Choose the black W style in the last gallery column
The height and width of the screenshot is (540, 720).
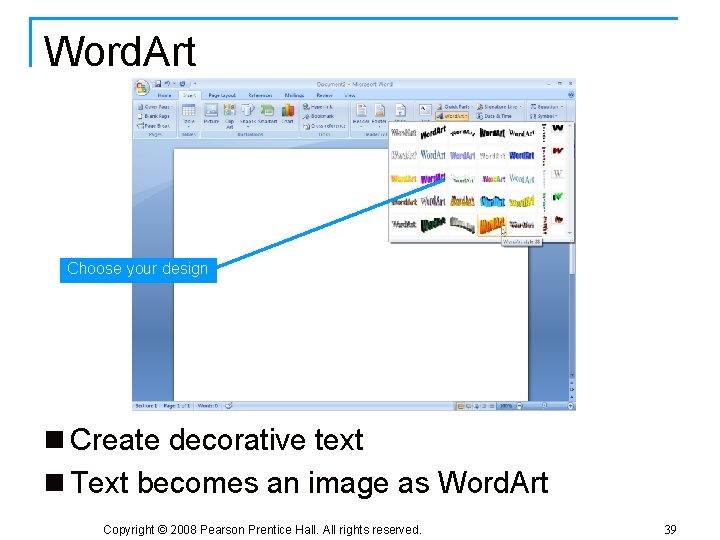(x=557, y=128)
